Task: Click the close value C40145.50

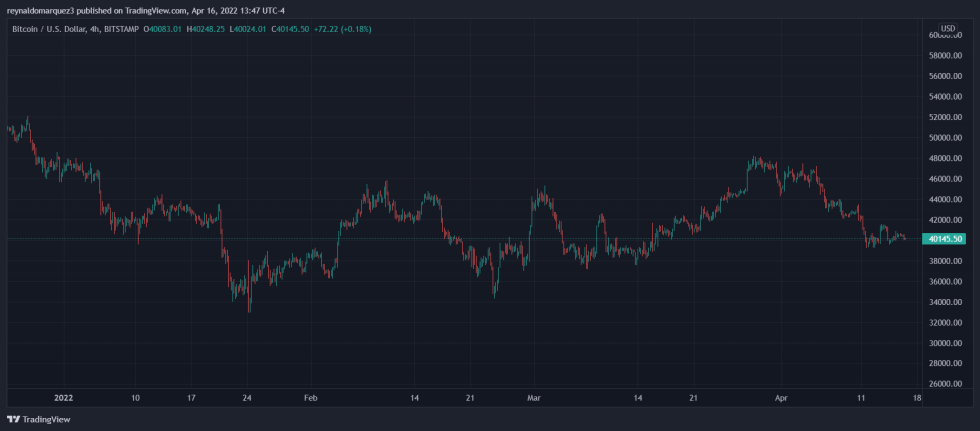Action: 288,29
